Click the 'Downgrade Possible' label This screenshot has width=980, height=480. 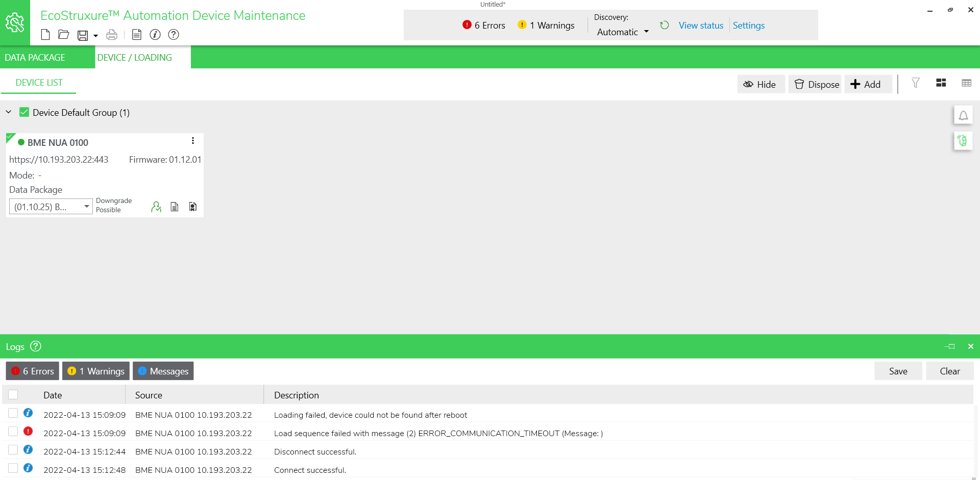pos(114,205)
